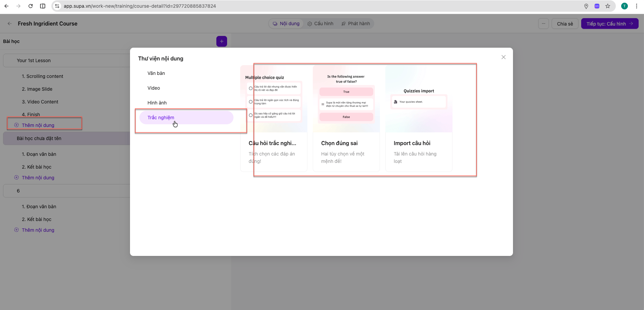Open Đoạn văn bản in Bài học chưa đặt tên

pos(39,154)
